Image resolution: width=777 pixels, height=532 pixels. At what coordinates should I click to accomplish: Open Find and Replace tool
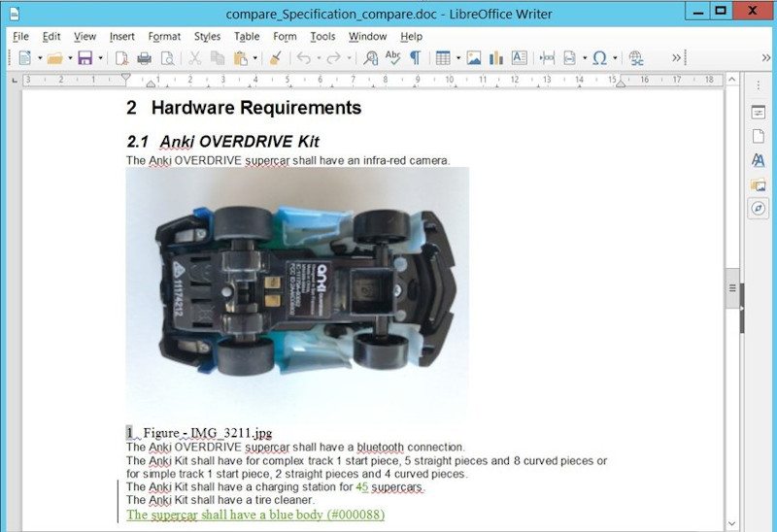370,58
